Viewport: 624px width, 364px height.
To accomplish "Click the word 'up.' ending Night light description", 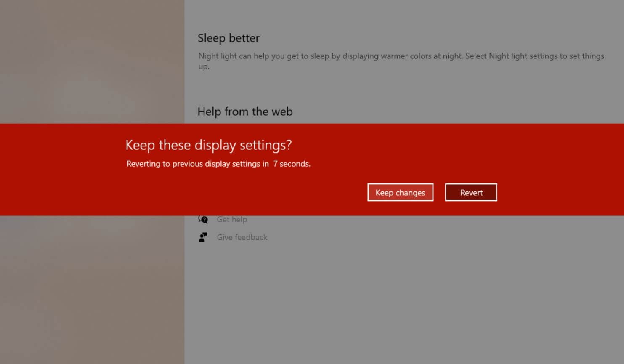I will tap(204, 66).
